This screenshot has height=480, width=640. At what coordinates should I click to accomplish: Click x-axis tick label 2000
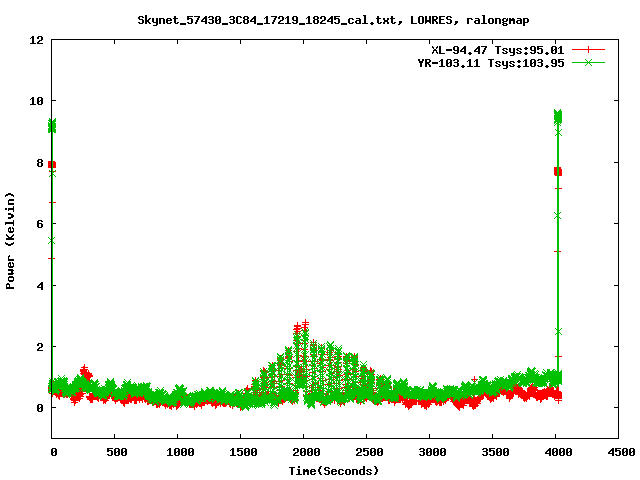[306, 452]
